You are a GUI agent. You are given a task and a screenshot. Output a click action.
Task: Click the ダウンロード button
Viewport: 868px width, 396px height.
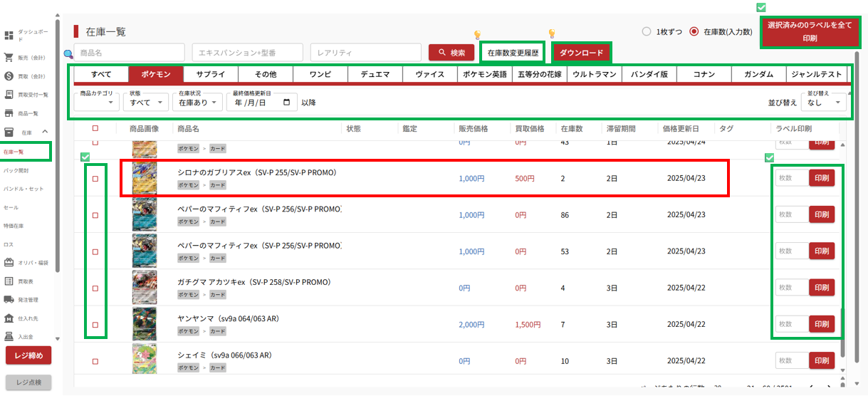582,53
